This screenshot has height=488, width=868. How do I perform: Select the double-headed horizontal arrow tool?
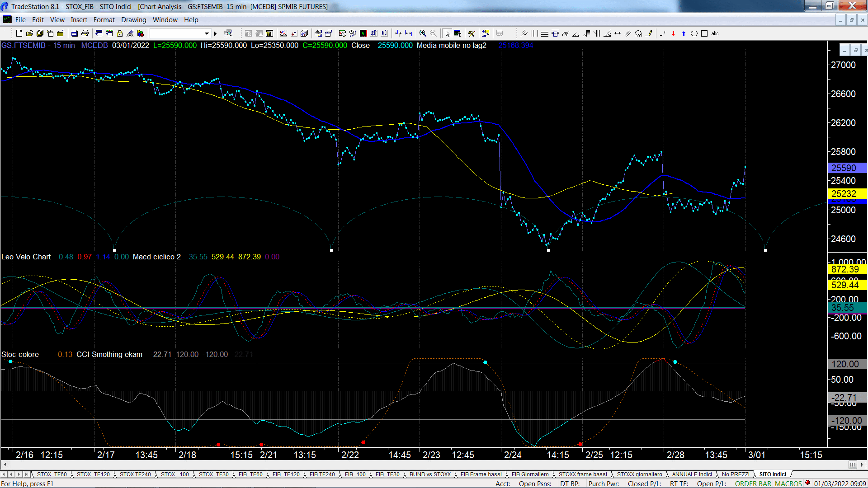[618, 33]
